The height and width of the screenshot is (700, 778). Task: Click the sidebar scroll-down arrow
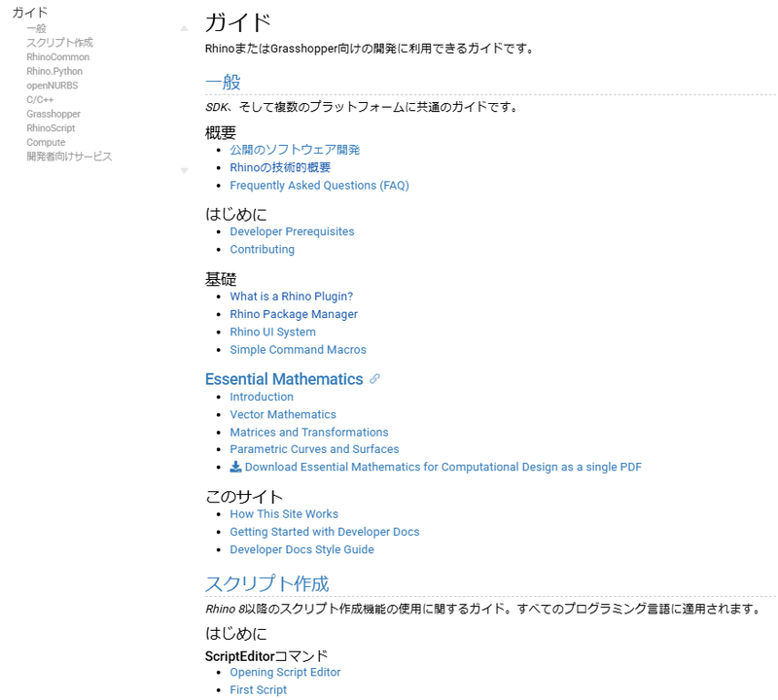pos(184,171)
